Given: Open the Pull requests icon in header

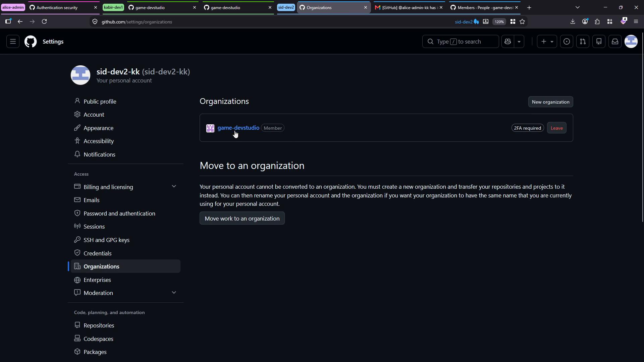Looking at the screenshot, I should point(583,42).
